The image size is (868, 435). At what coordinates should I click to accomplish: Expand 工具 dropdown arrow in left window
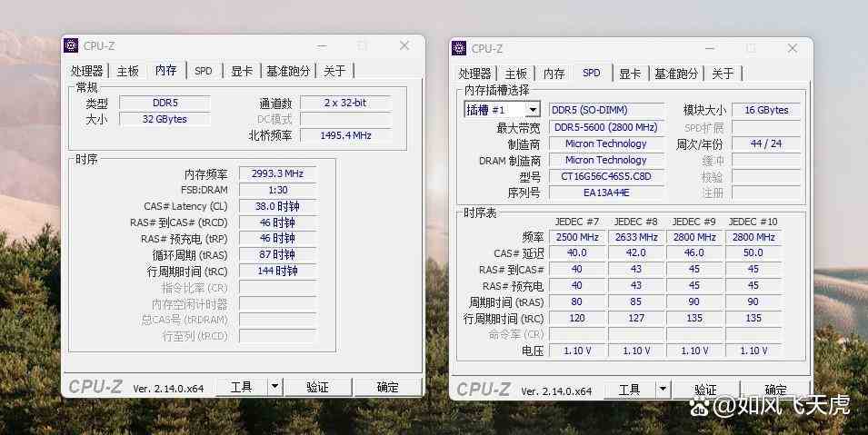coord(274,387)
